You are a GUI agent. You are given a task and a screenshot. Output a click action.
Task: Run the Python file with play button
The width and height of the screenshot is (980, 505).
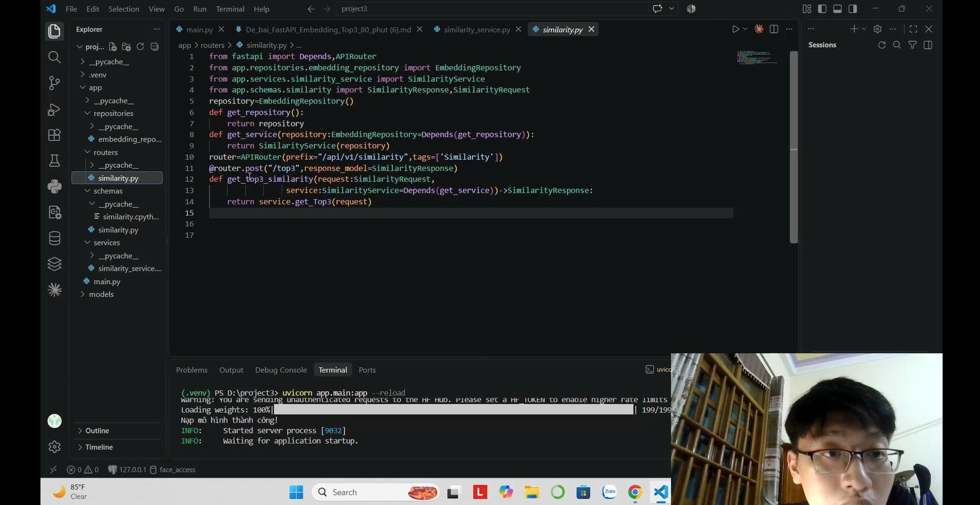pyautogui.click(x=736, y=29)
